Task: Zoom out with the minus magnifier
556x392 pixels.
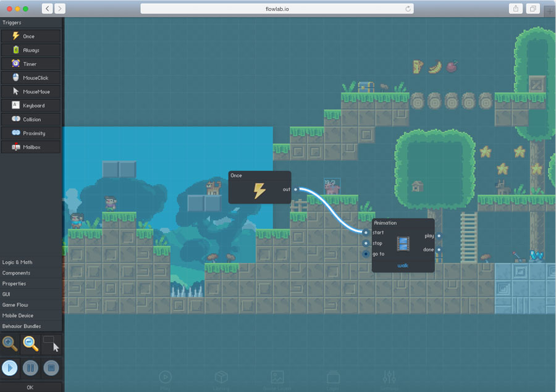Action: (x=30, y=343)
